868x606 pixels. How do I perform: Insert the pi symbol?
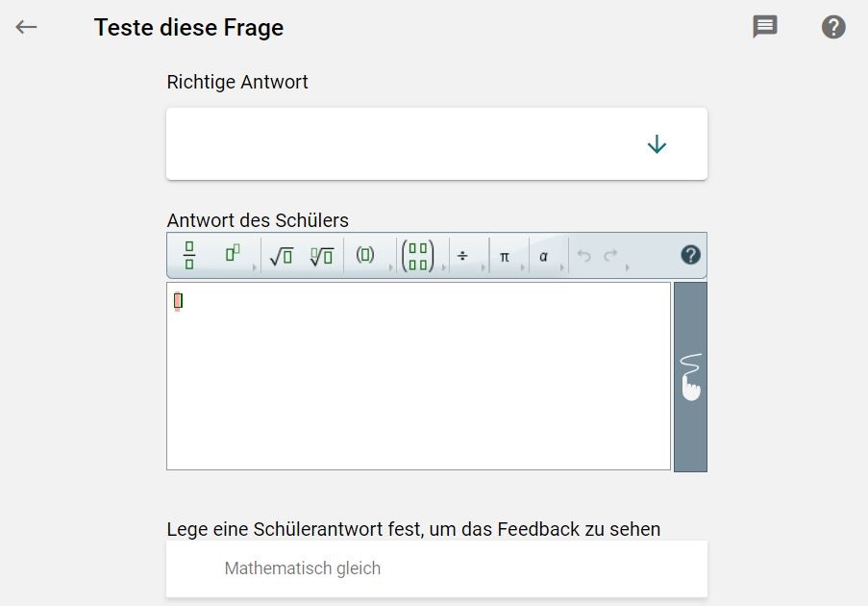(x=505, y=256)
